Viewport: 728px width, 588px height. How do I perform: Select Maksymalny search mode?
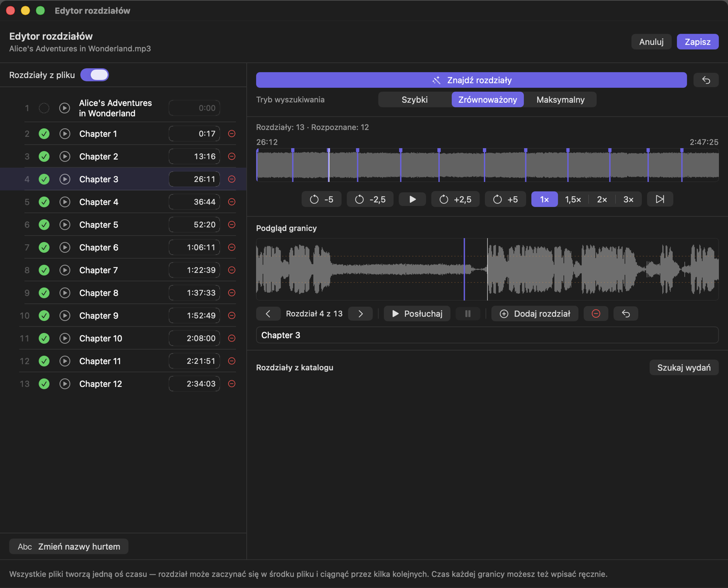[x=561, y=100]
